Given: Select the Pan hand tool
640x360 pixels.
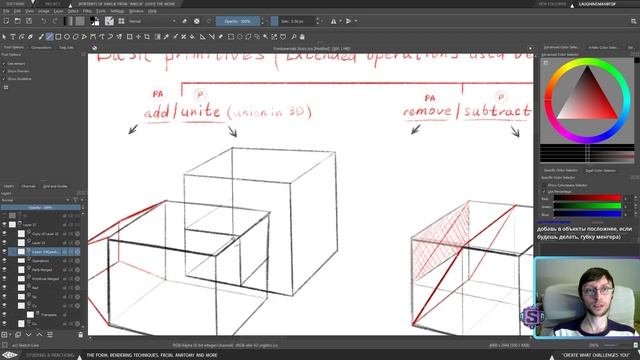Looking at the screenshot, I should click(x=302, y=37).
